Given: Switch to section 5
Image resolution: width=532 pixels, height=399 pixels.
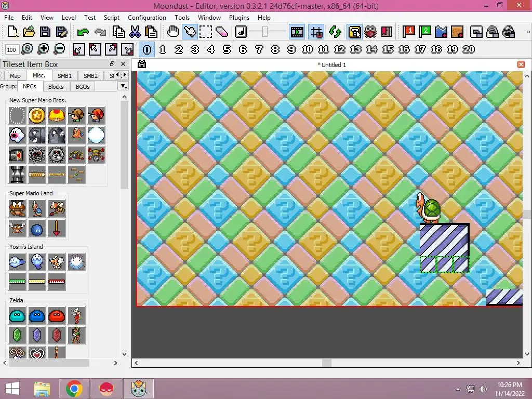Looking at the screenshot, I should tap(227, 49).
